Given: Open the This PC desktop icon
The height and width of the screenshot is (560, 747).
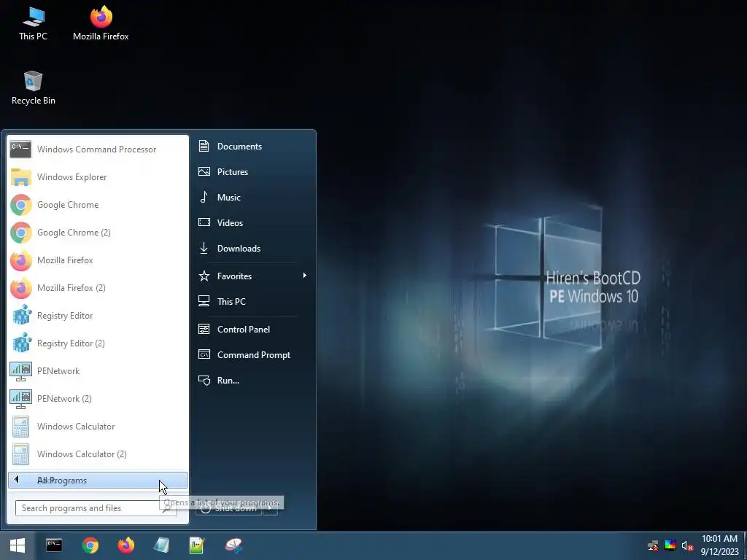Looking at the screenshot, I should [34, 23].
